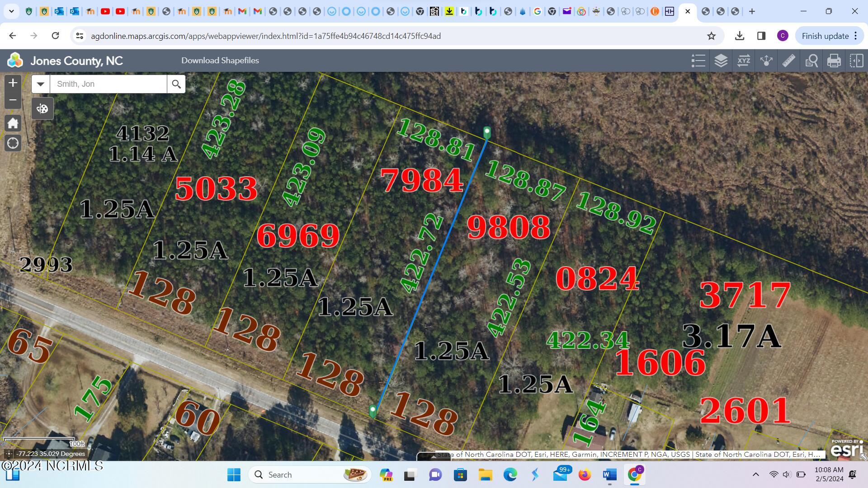Open Microsoft Store from the taskbar
This screenshot has width=868, height=488.
coord(460,474)
